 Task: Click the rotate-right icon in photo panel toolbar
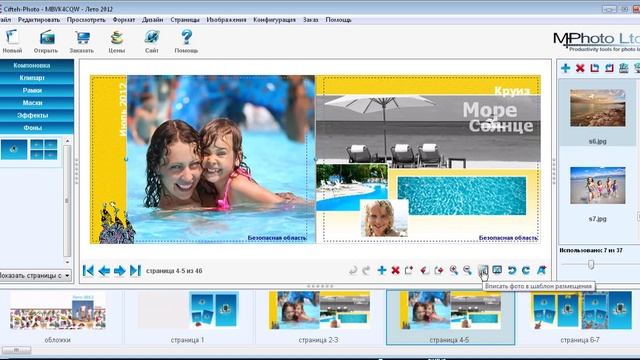click(609, 68)
